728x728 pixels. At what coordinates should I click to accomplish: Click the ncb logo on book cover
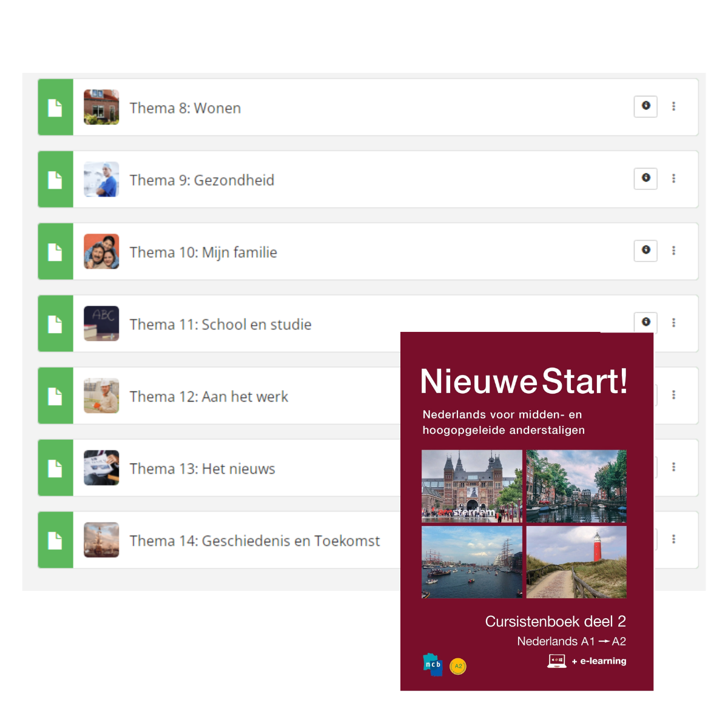(433, 665)
